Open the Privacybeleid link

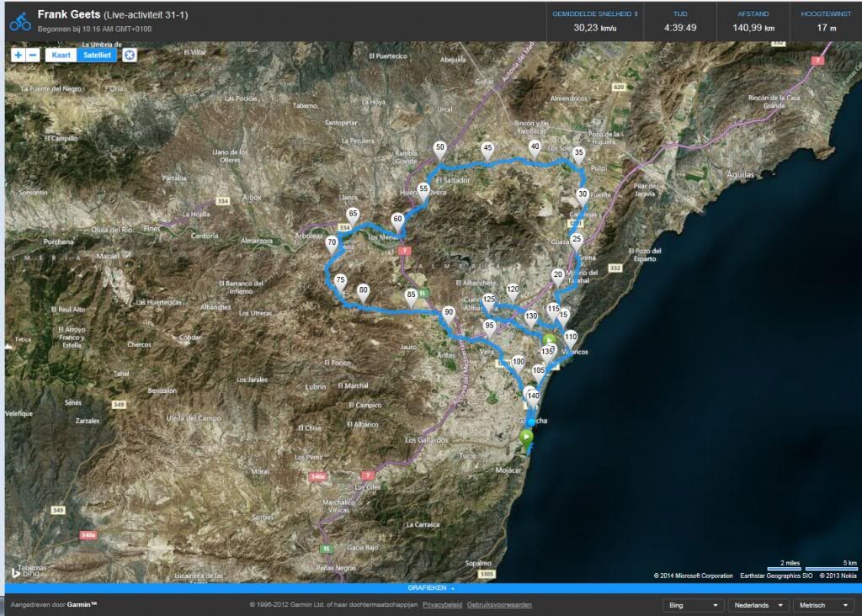(x=442, y=605)
